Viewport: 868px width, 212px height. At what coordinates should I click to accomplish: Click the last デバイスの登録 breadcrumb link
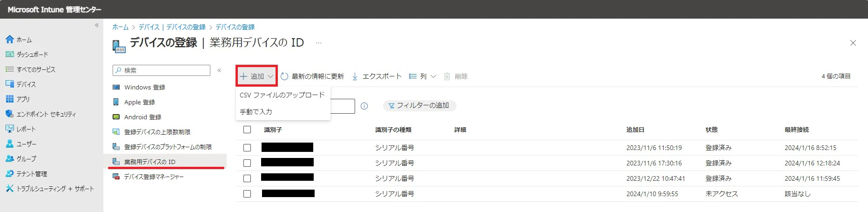coord(235,27)
